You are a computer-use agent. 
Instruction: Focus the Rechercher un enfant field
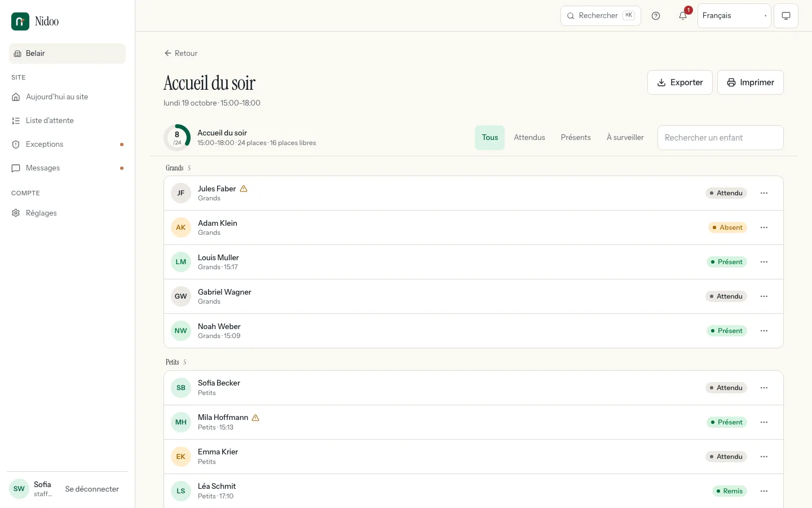tap(720, 138)
